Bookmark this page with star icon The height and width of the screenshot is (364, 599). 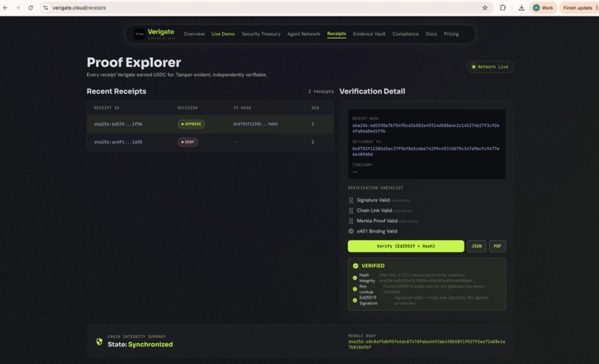(x=485, y=7)
